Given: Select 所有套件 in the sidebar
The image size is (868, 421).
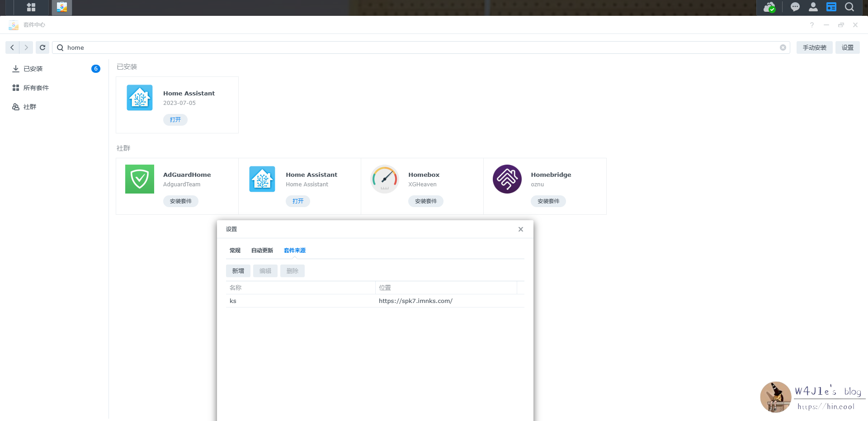Looking at the screenshot, I should (36, 88).
